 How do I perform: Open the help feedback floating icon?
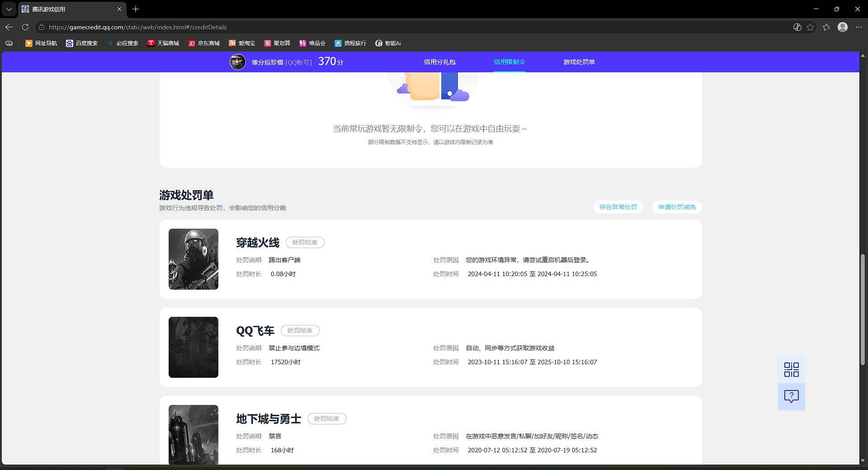pos(791,397)
